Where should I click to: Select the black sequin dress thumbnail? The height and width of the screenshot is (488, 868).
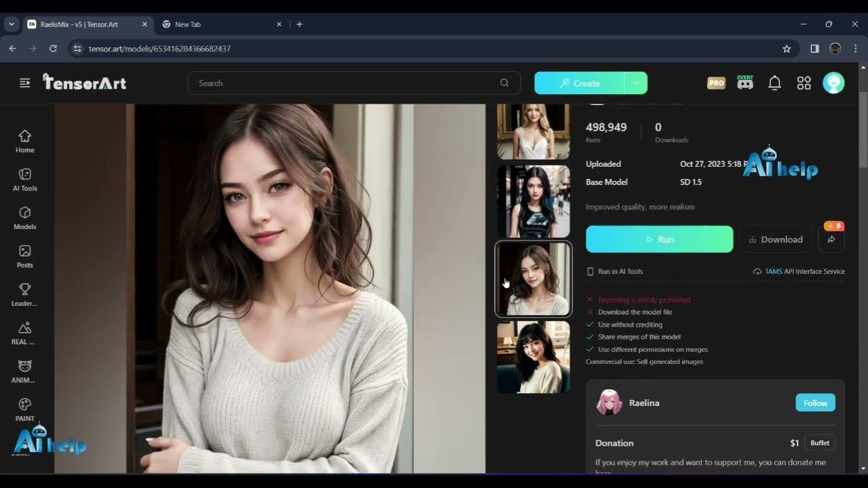click(x=533, y=201)
